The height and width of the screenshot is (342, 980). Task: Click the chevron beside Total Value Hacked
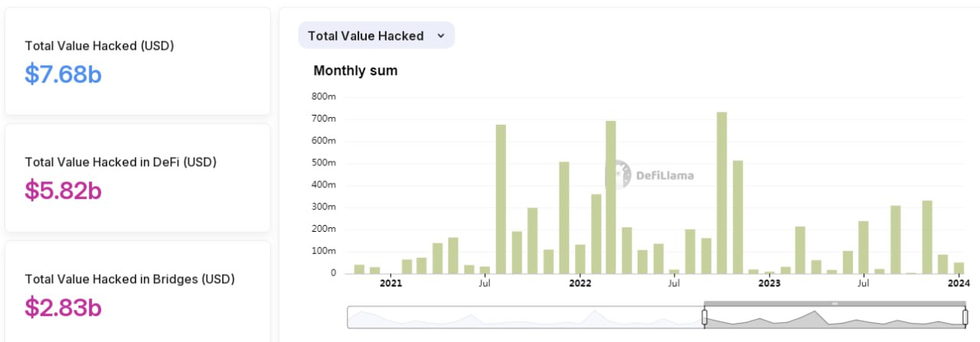pos(440,36)
